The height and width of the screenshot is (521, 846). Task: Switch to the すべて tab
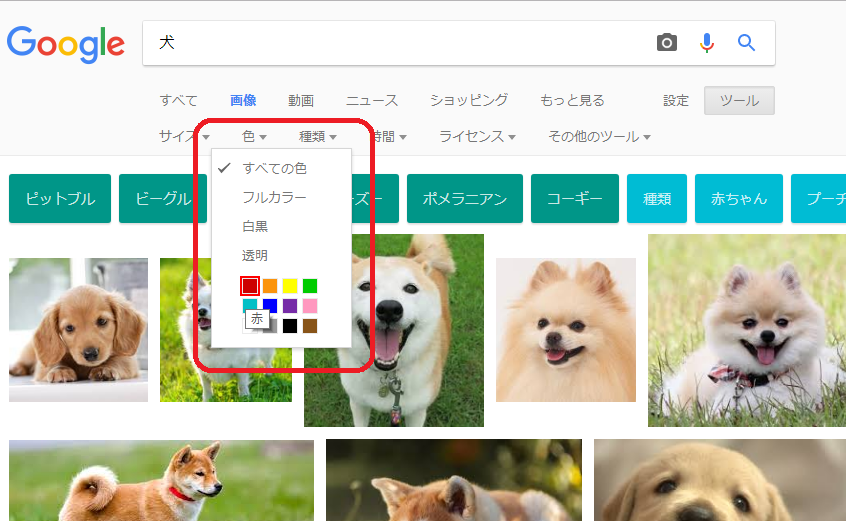(x=179, y=100)
